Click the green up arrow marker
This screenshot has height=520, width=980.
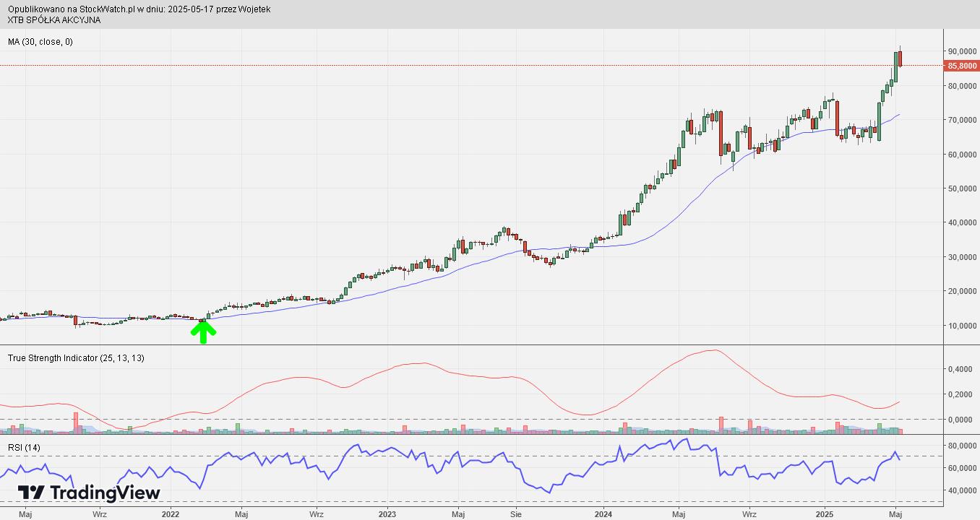point(203,331)
